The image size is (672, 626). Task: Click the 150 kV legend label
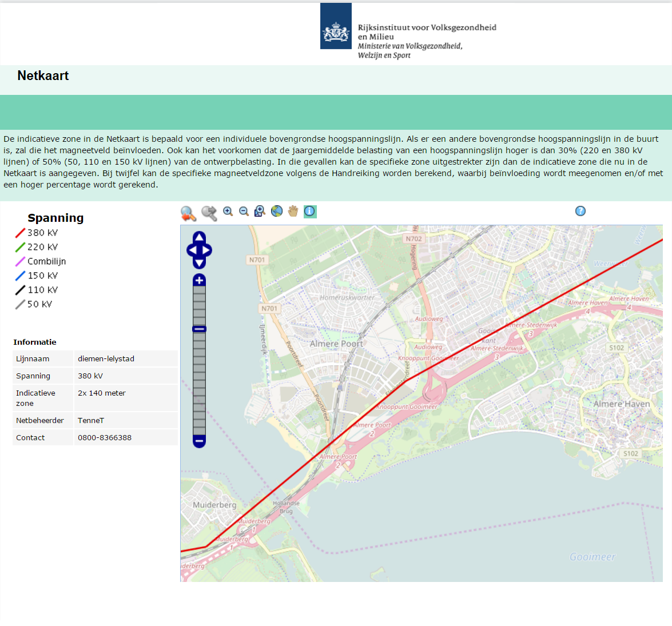pyautogui.click(x=42, y=276)
